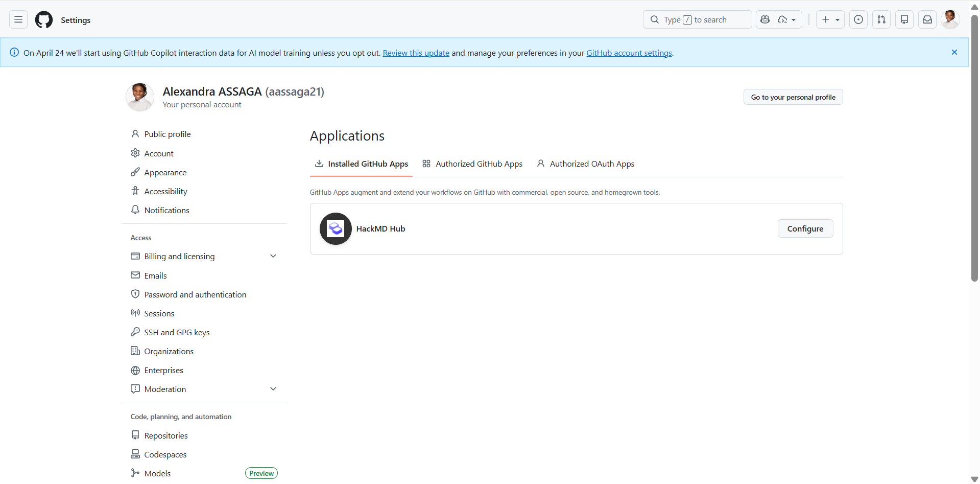Open Appearance settings
This screenshot has height=484, width=980.
coord(204,172)
